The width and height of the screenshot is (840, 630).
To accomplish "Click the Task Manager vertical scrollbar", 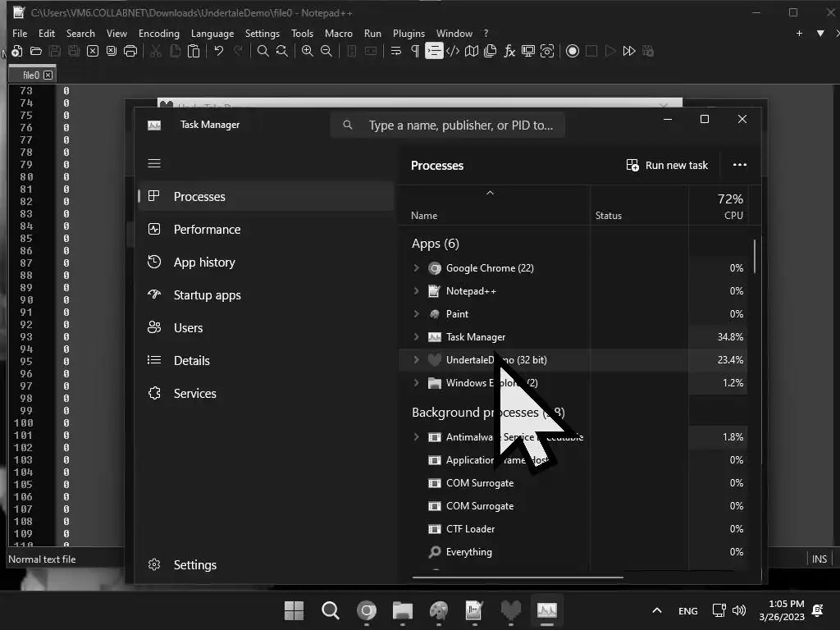I will pos(755,257).
